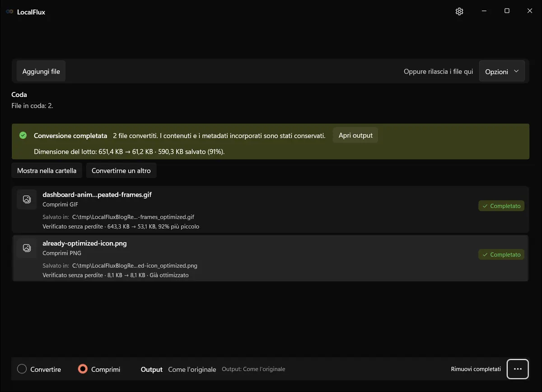This screenshot has height=392, width=542.
Task: Click Oppure rilascia i file qui text
Action: click(439, 71)
